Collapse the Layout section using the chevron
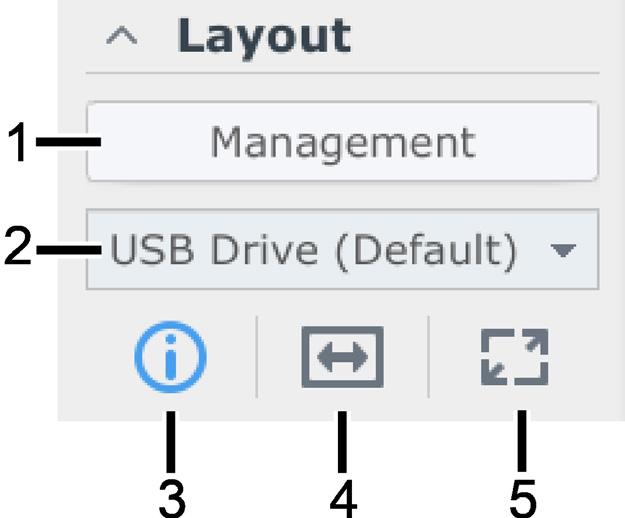The height and width of the screenshot is (518, 625). tap(122, 35)
